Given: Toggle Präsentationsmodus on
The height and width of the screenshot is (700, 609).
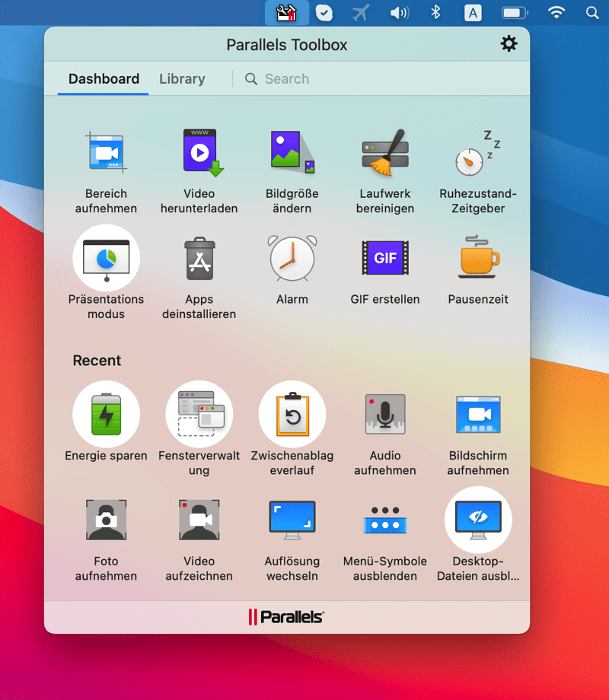Looking at the screenshot, I should (106, 259).
